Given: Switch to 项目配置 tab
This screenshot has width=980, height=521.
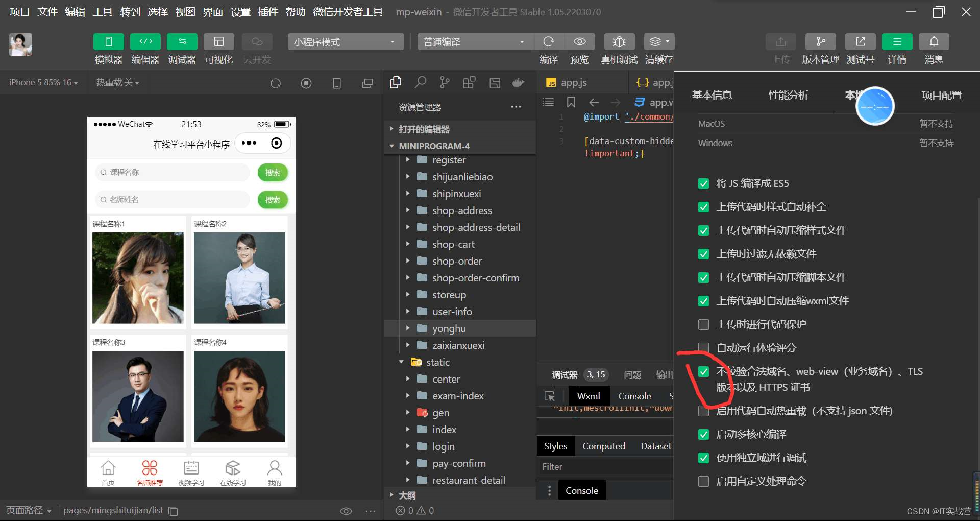Looking at the screenshot, I should point(942,95).
